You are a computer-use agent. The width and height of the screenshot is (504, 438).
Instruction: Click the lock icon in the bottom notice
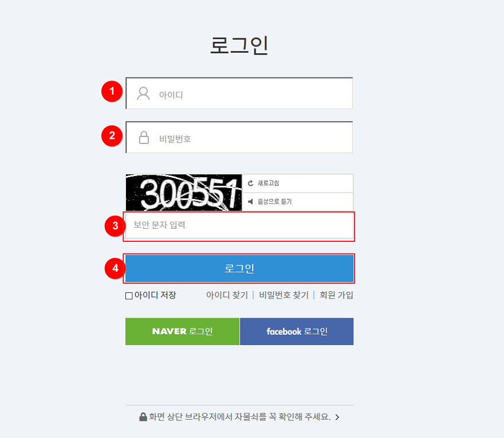click(x=143, y=417)
